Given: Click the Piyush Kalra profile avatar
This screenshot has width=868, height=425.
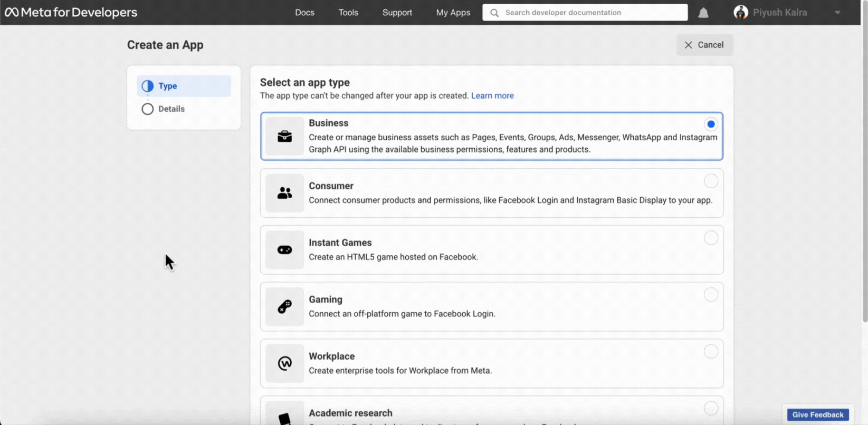Looking at the screenshot, I should [741, 12].
